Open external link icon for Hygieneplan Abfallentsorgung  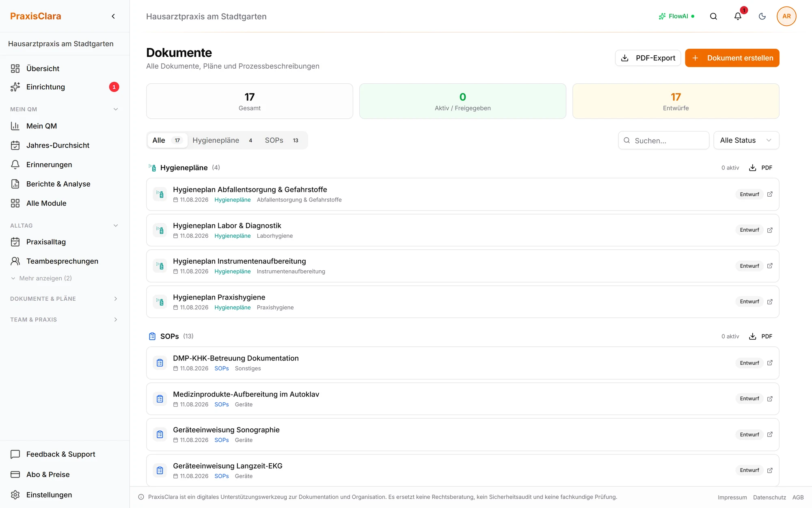tap(770, 194)
